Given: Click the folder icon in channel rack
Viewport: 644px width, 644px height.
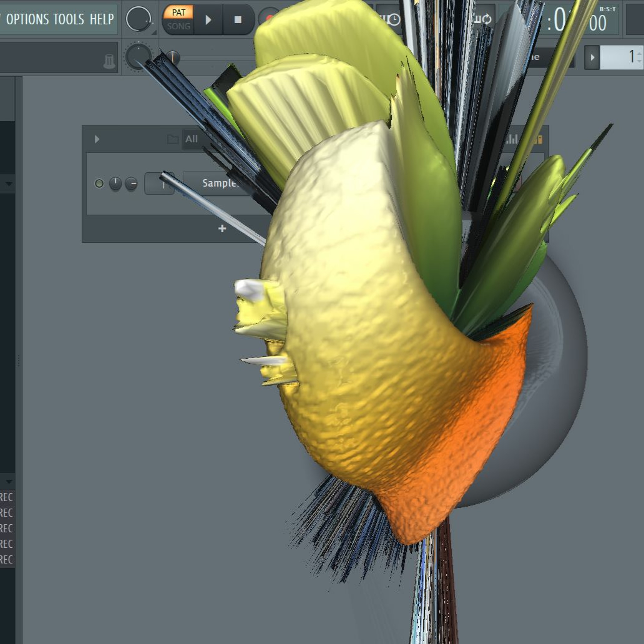Looking at the screenshot, I should pyautogui.click(x=173, y=139).
